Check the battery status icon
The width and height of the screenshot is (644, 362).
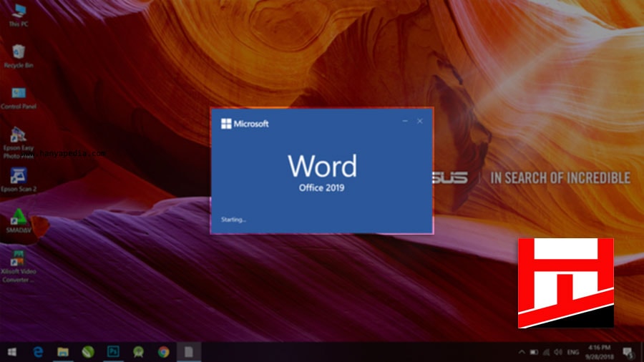point(534,352)
